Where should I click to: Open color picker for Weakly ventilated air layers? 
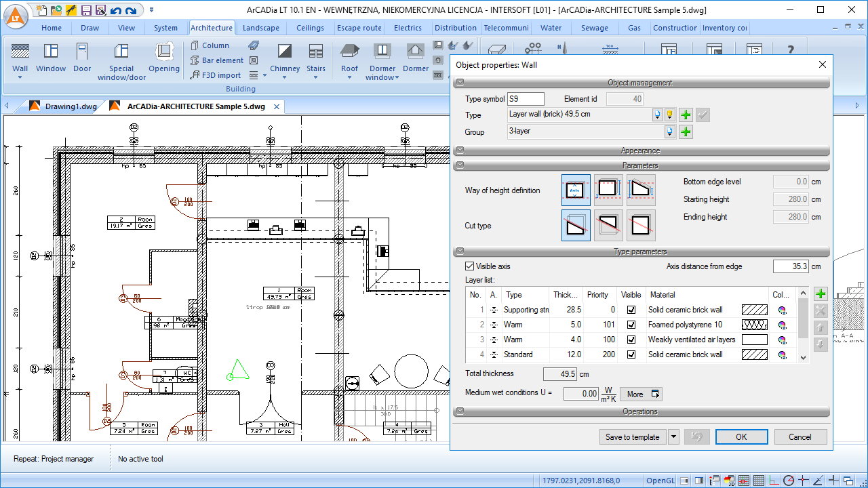(782, 340)
